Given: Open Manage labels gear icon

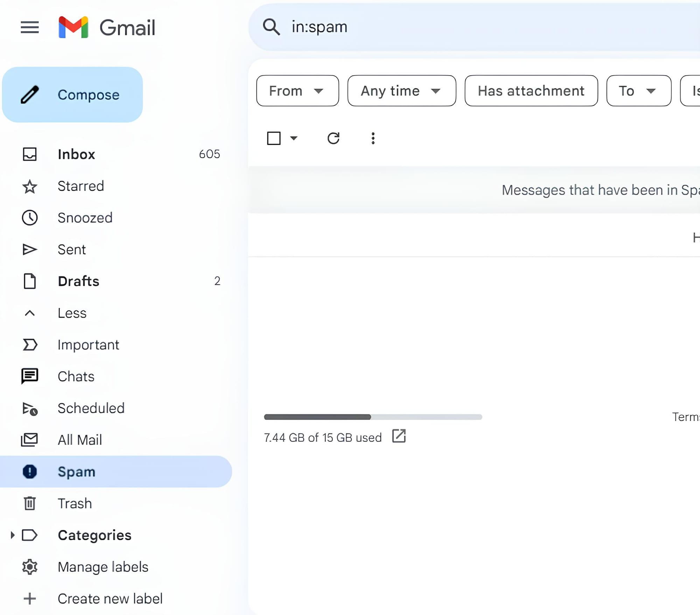Looking at the screenshot, I should click(30, 567).
